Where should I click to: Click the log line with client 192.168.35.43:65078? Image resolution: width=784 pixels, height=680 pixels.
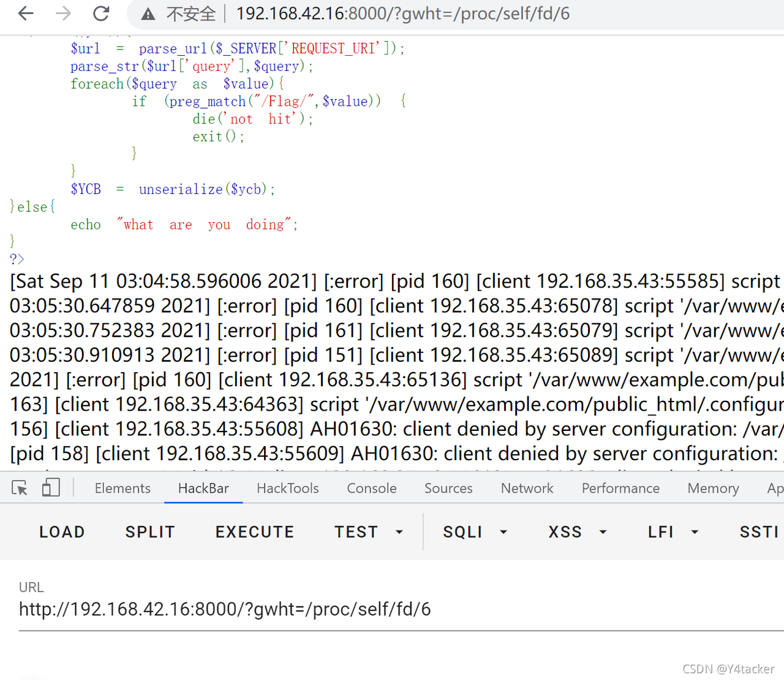[396, 306]
